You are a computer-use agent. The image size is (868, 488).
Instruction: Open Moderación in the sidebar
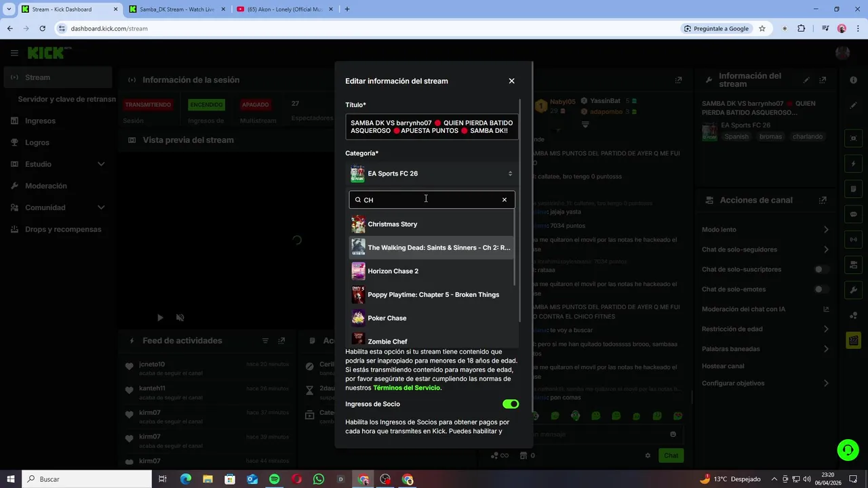[x=58, y=186]
